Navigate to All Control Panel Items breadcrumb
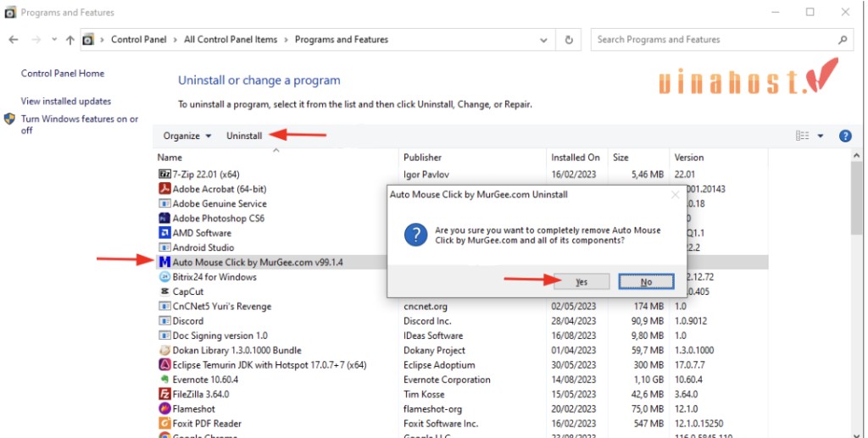868x438 pixels. [x=231, y=40]
